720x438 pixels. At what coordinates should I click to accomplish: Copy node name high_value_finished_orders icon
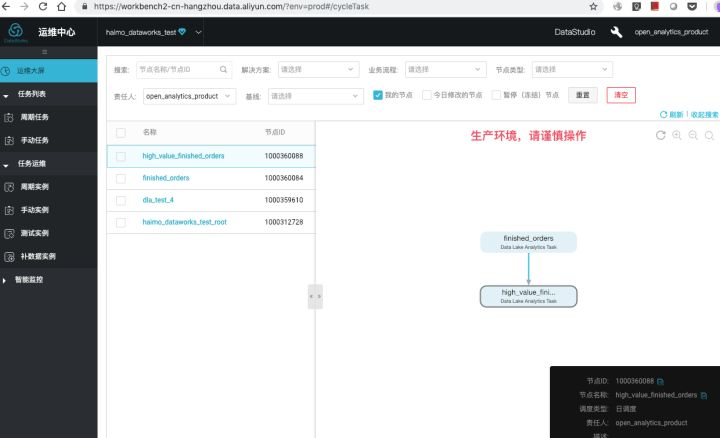(703, 395)
